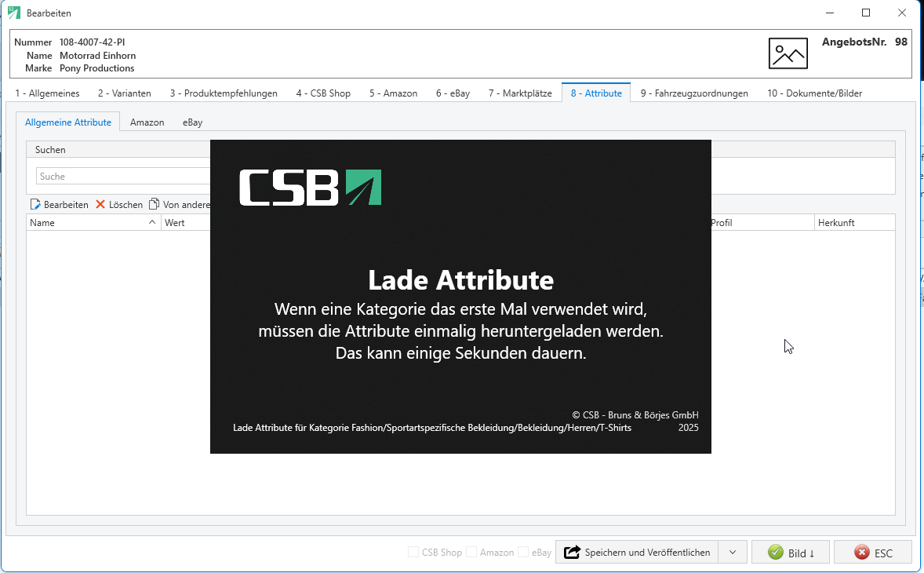Select the Allgemeine Attribute sub-tab
Viewport: 924px width, 573px height.
pyautogui.click(x=67, y=122)
